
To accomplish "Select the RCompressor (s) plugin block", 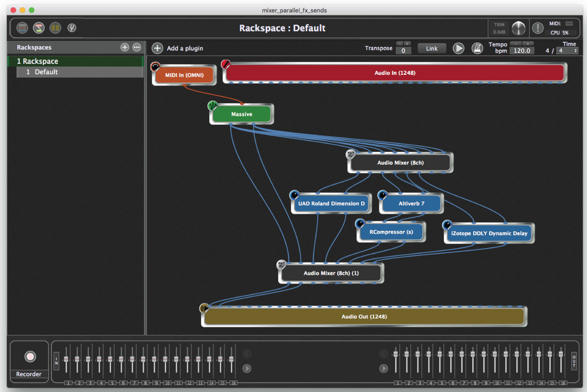I will [x=391, y=232].
